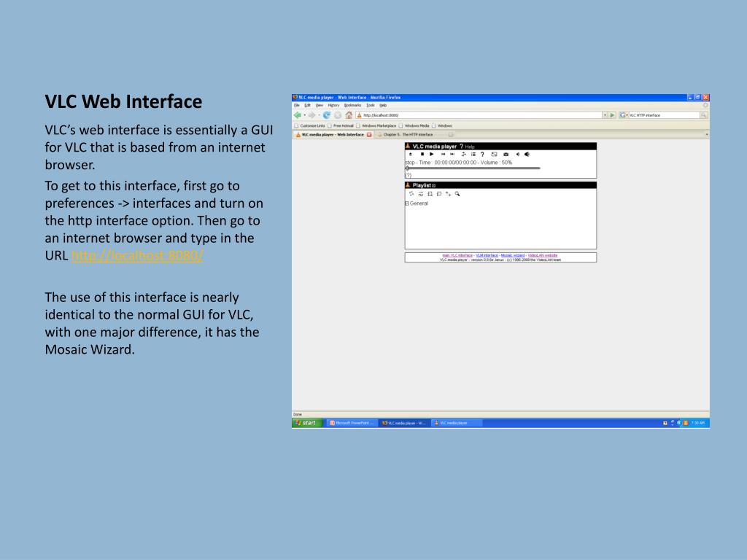The height and width of the screenshot is (560, 747).
Task: Switch to VLC media player taskbar item
Action: (x=457, y=423)
